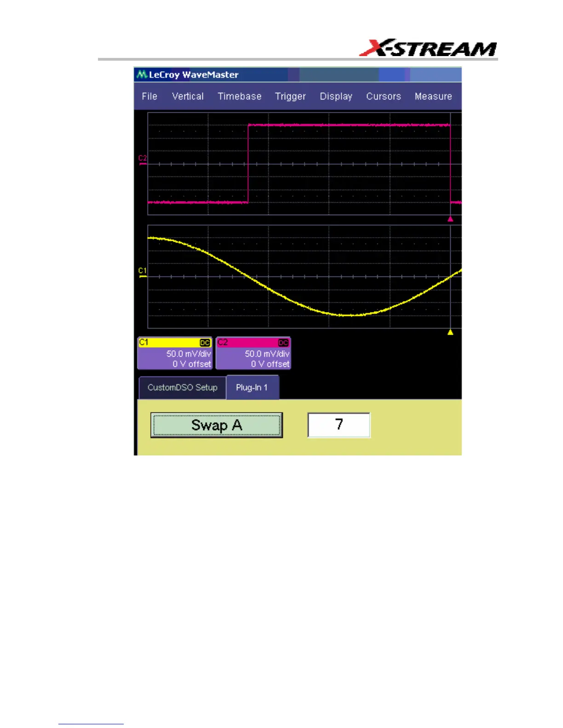563x728 pixels.
Task: Open the Timebase menu
Action: (x=240, y=97)
